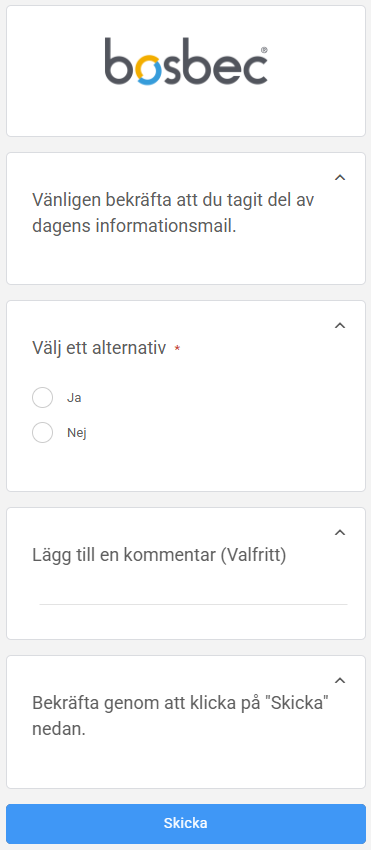Collapse the "Lägg till en kommentar" section chevron
This screenshot has width=371, height=850.
pos(340,532)
